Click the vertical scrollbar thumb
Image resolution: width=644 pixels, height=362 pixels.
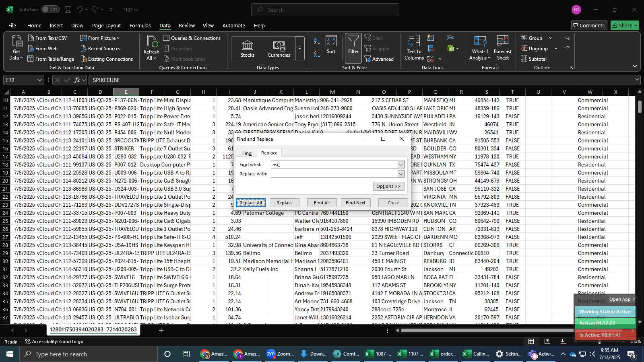(x=640, y=107)
